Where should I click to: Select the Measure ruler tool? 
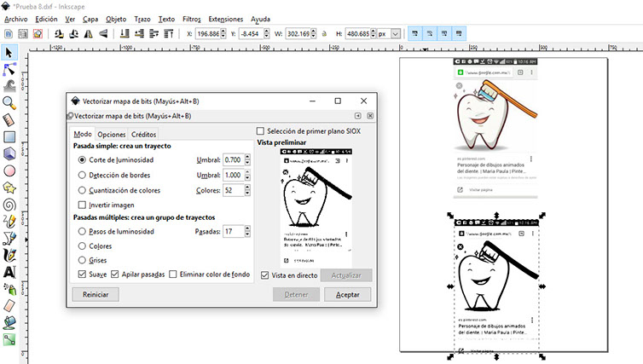[9, 119]
